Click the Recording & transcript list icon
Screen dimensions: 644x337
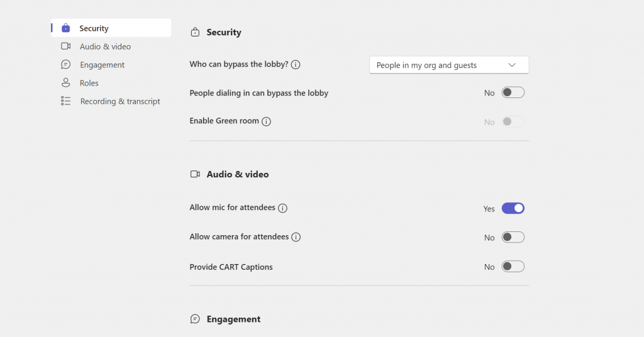[x=66, y=101]
